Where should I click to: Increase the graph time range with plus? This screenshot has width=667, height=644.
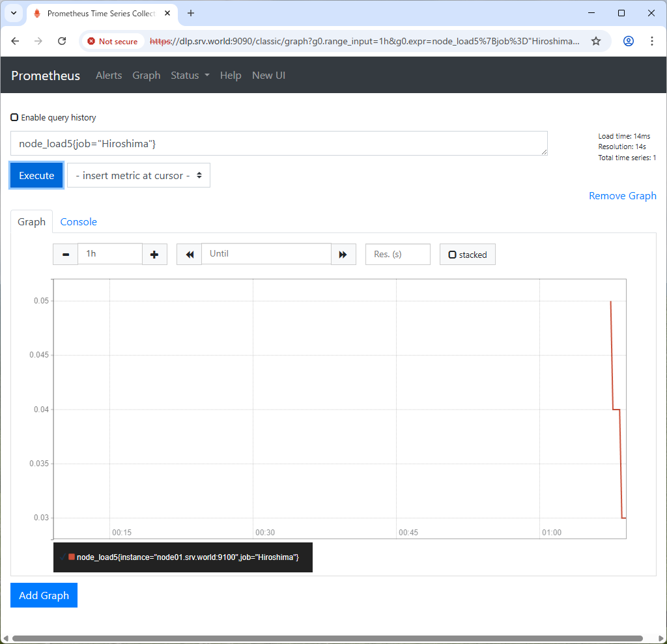coord(154,254)
